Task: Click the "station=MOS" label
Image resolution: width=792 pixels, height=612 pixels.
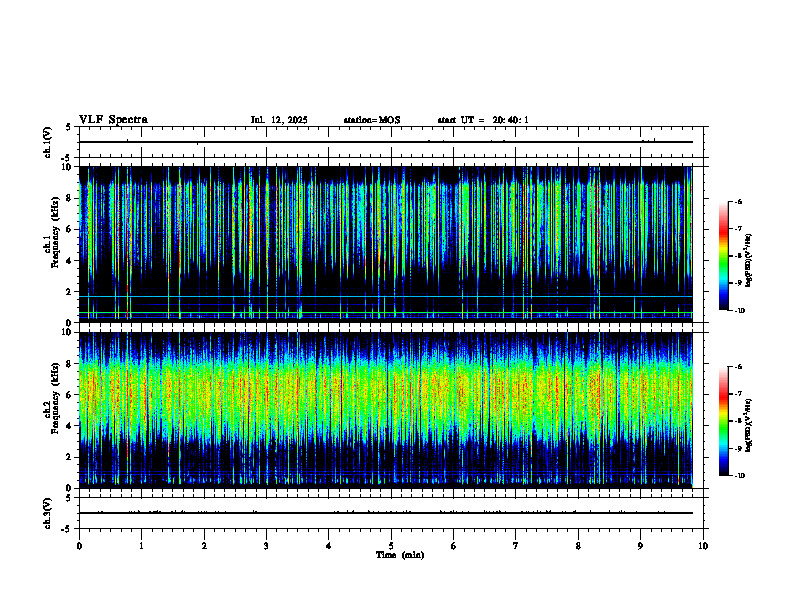Action: point(372,120)
